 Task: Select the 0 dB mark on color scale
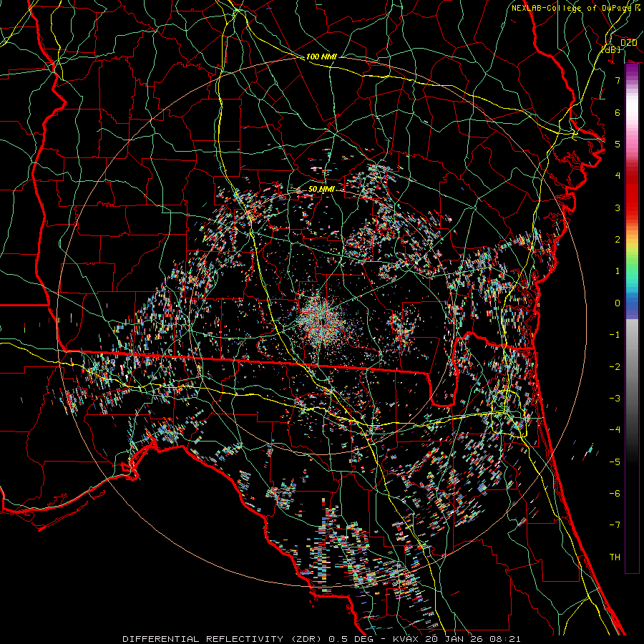(x=618, y=303)
